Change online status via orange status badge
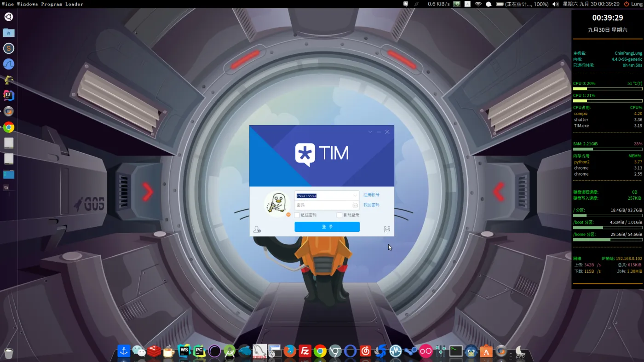 tap(288, 214)
